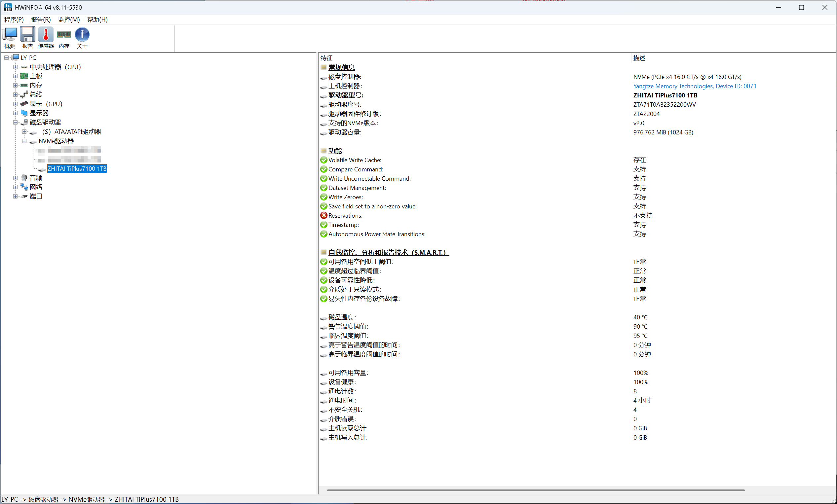Click the 报告 report save icon
837x504 pixels.
(27, 37)
